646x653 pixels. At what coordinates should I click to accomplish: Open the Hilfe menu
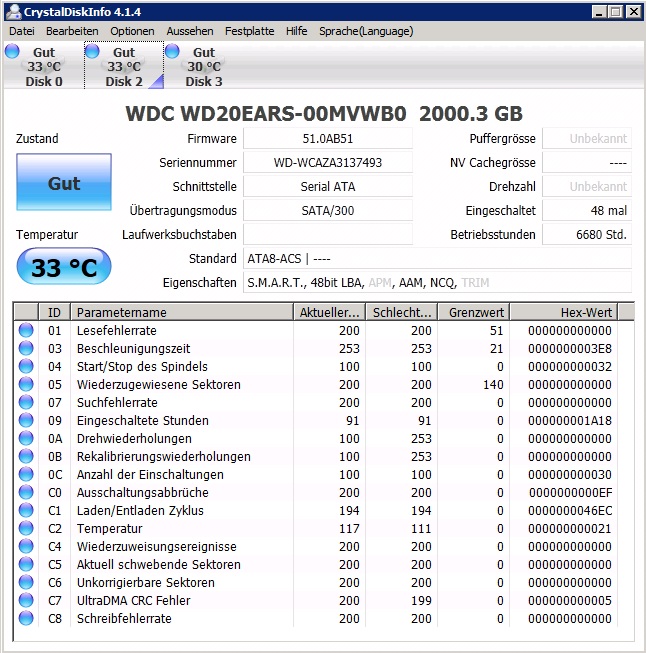click(x=297, y=31)
